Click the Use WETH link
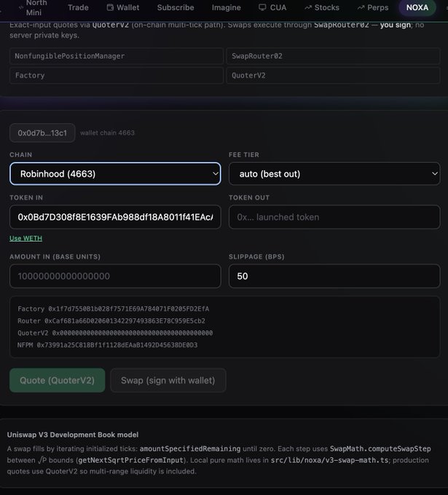Screen dimensions: 448x495 (x=25, y=238)
